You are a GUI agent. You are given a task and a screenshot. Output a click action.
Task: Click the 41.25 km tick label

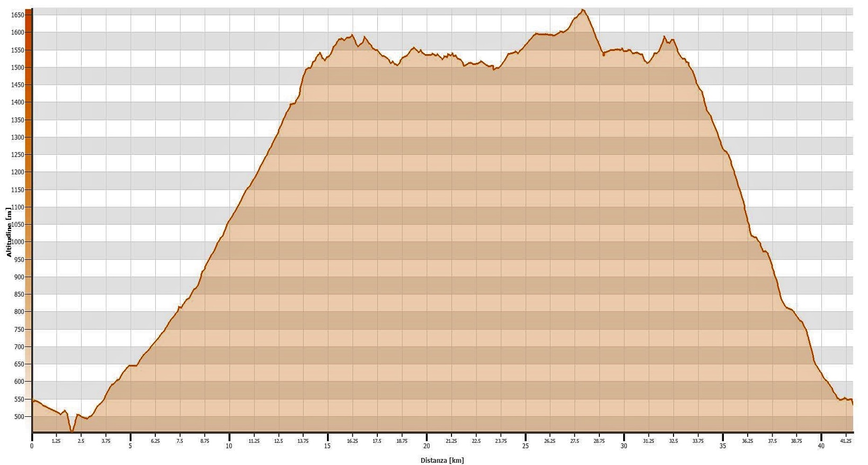click(846, 441)
